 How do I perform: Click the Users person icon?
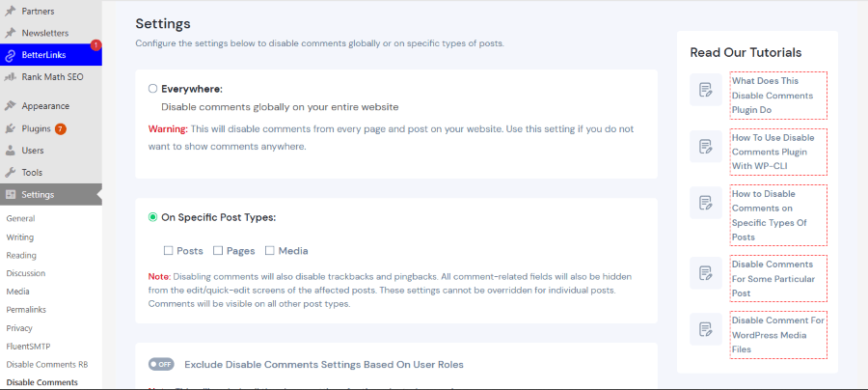click(11, 151)
